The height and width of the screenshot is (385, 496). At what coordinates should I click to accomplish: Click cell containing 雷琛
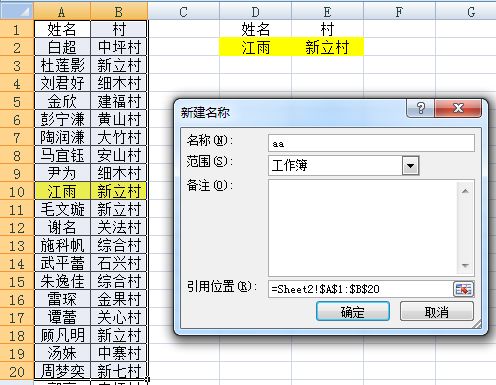coord(62,299)
